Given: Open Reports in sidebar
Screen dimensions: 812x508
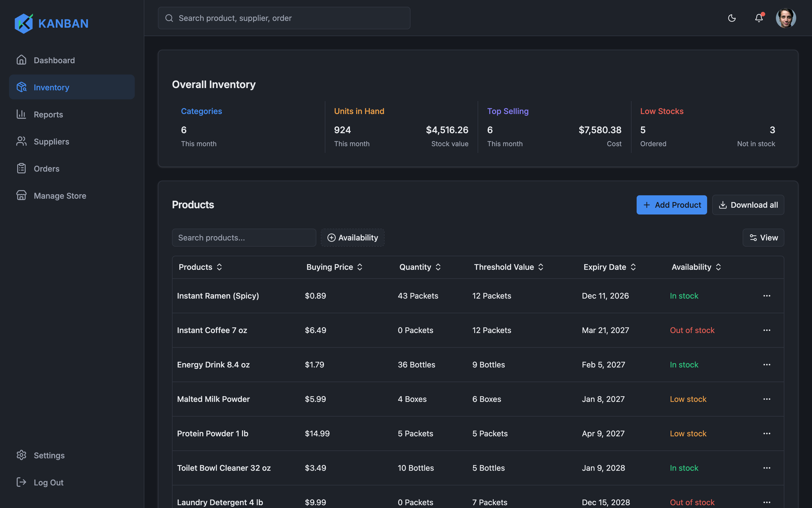Looking at the screenshot, I should 72,114.
